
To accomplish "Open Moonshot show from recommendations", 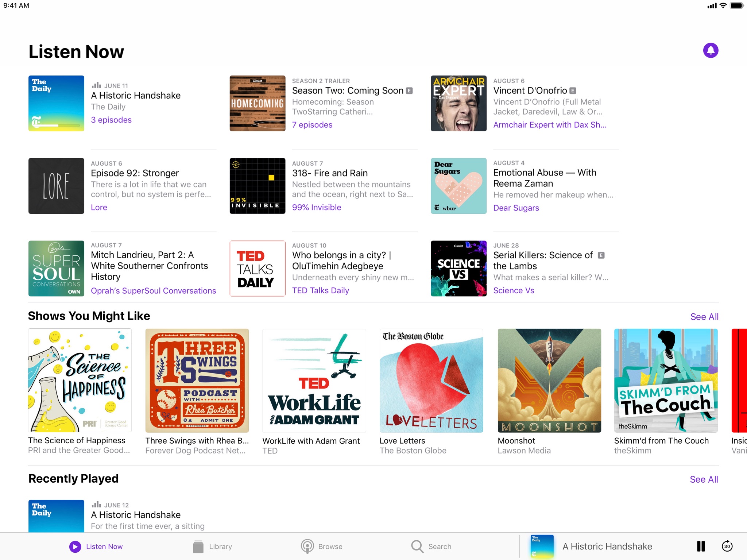I will (x=549, y=381).
